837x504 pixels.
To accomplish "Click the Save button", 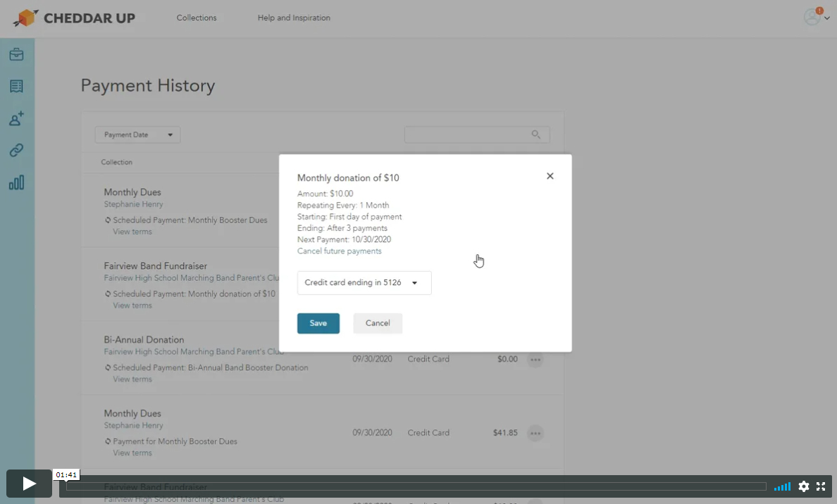I will tap(318, 323).
